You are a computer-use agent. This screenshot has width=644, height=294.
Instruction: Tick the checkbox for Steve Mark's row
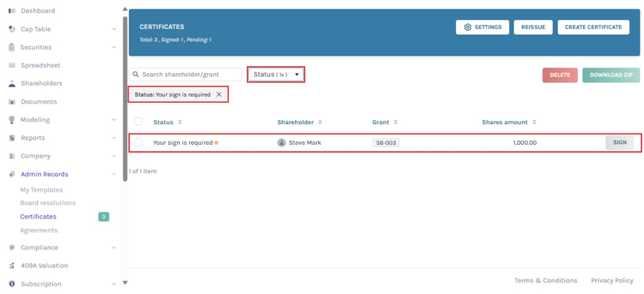pyautogui.click(x=139, y=143)
